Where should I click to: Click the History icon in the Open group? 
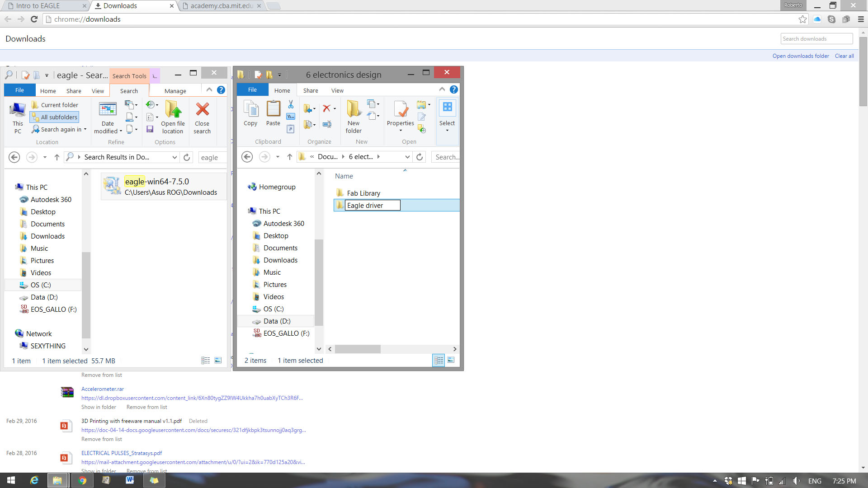click(421, 130)
